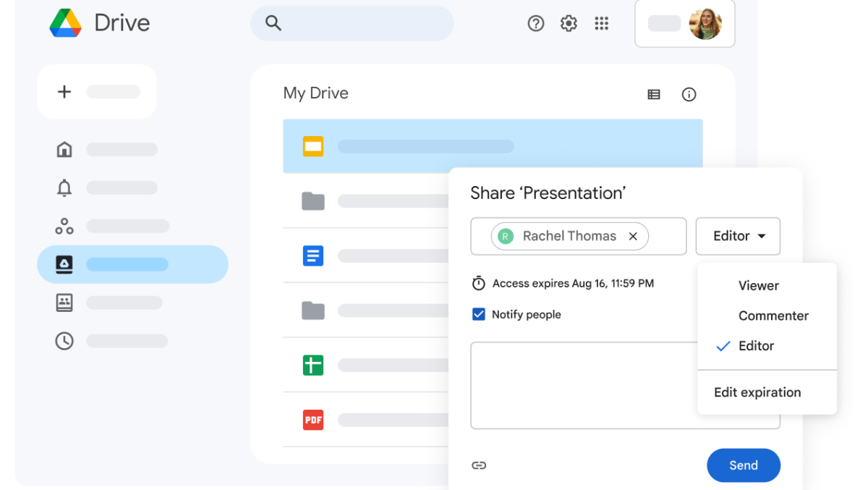Viewport: 868px width, 490px height.
Task: Open the Help question mark icon
Action: coord(535,24)
